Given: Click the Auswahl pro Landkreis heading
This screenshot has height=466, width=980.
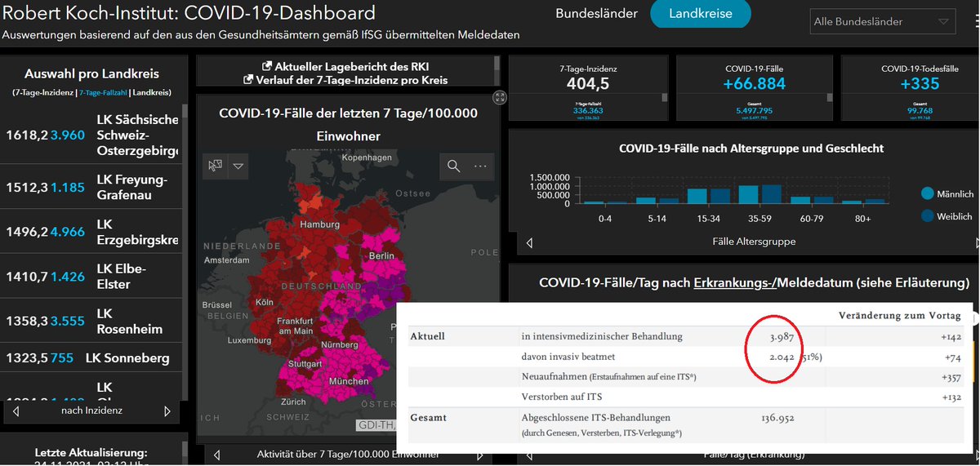Looking at the screenshot, I should tap(91, 73).
